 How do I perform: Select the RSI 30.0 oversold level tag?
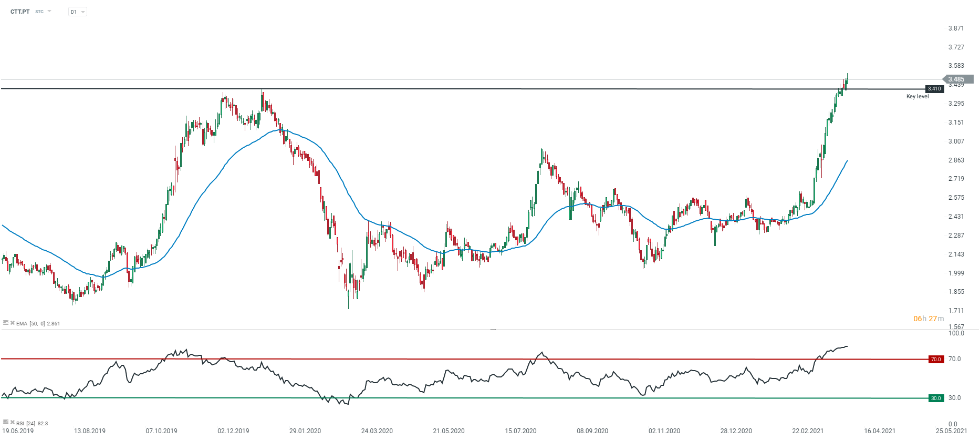click(935, 398)
